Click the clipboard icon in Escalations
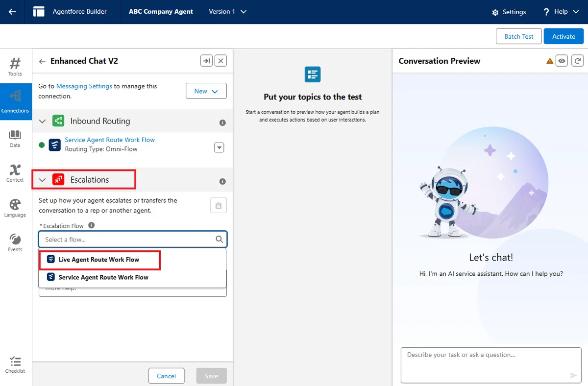This screenshot has height=386, width=588. pyautogui.click(x=219, y=205)
